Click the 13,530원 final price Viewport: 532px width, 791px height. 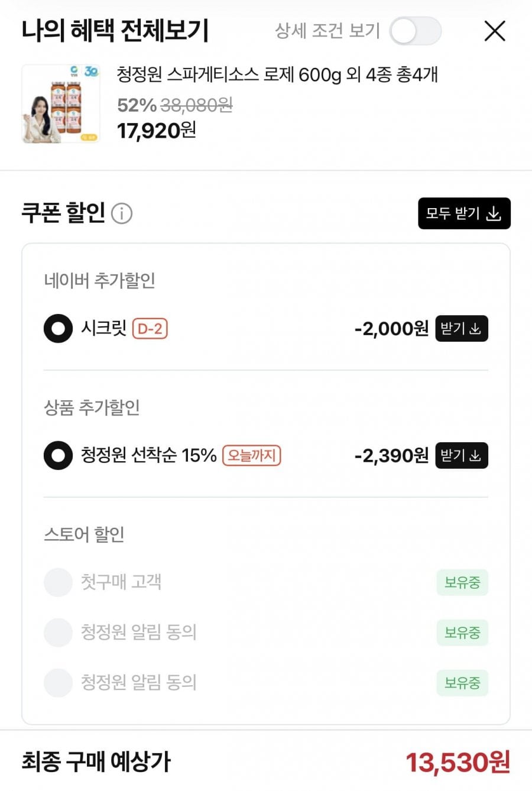[x=458, y=763]
